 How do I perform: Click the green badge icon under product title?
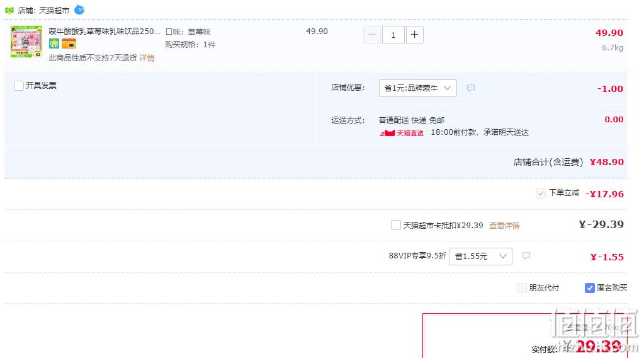pyautogui.click(x=54, y=43)
